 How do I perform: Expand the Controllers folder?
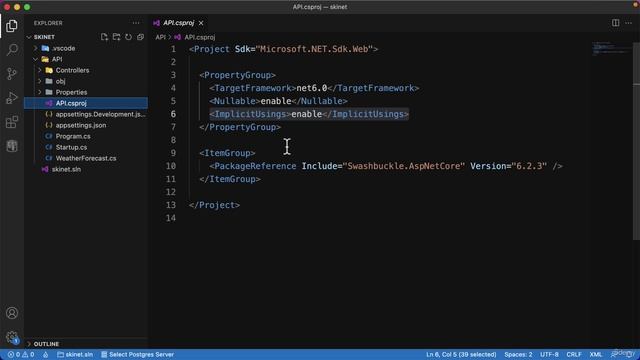coord(40,70)
